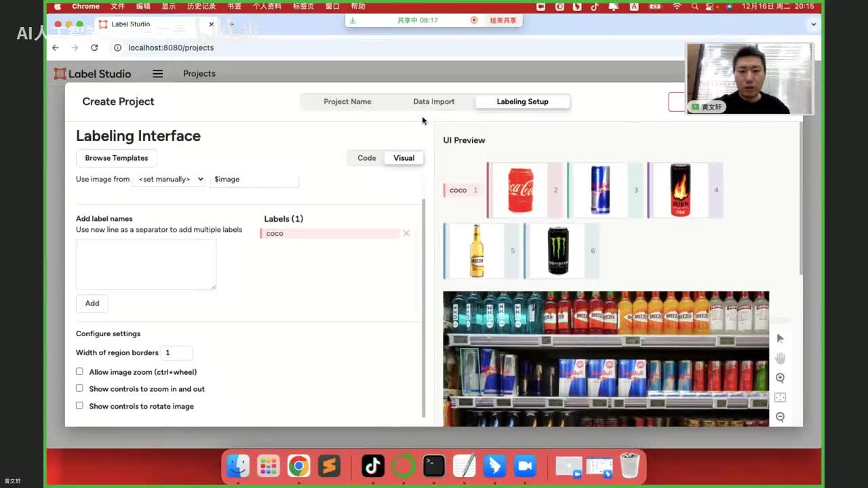Open the 历史记录 menu
868x488 pixels.
tap(201, 6)
